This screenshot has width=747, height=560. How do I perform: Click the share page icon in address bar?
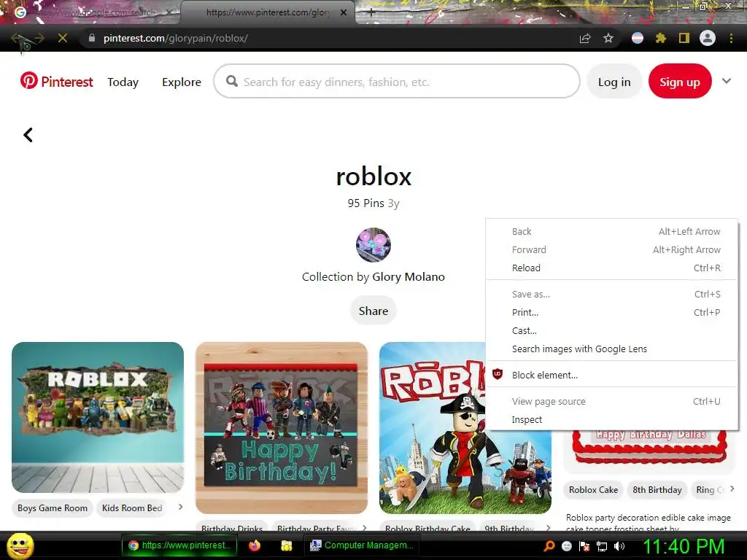[585, 38]
